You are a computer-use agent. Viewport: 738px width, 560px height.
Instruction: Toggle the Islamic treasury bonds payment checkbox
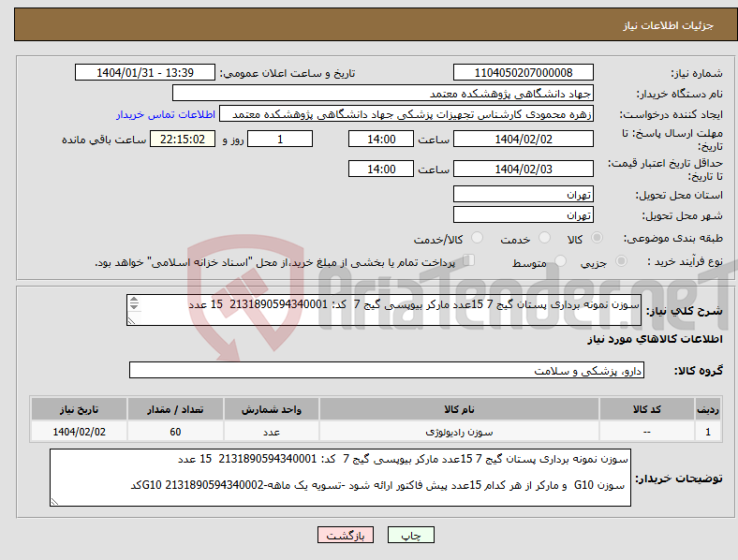[469, 260]
